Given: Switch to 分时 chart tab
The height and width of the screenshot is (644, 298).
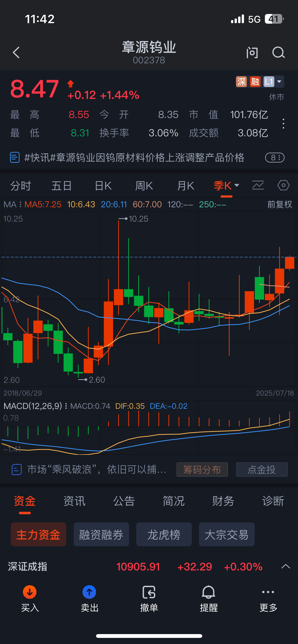Looking at the screenshot, I should [x=21, y=186].
